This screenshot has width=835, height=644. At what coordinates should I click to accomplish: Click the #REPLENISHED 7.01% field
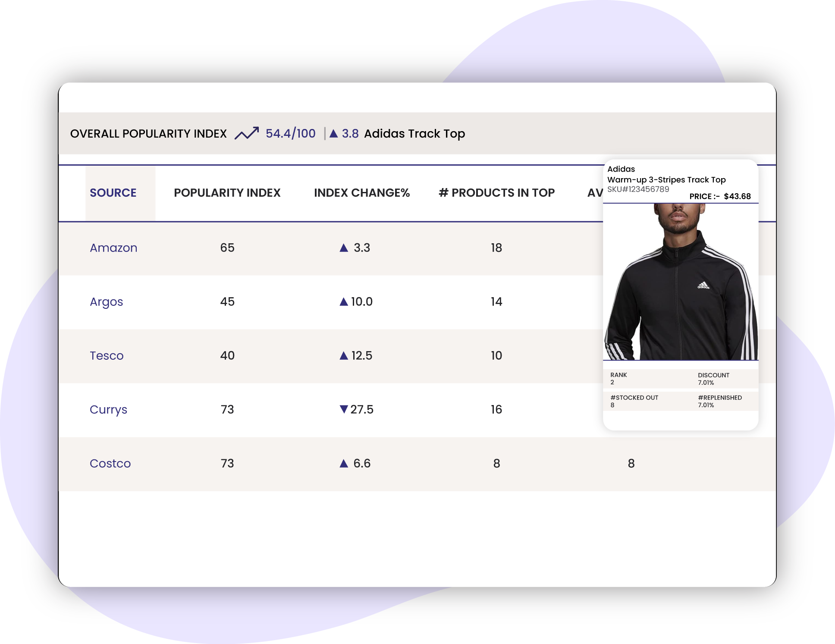pos(720,401)
